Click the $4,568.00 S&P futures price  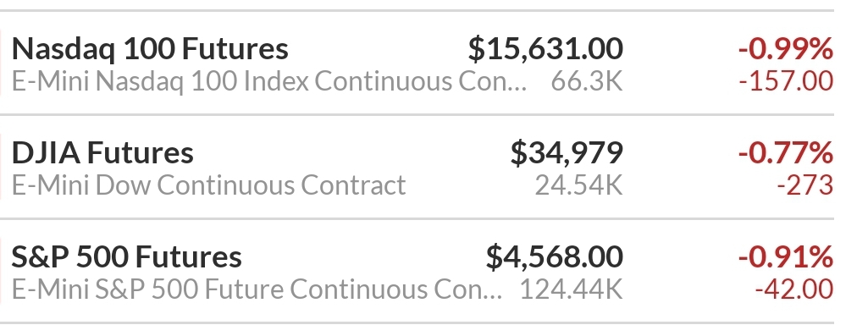point(555,257)
